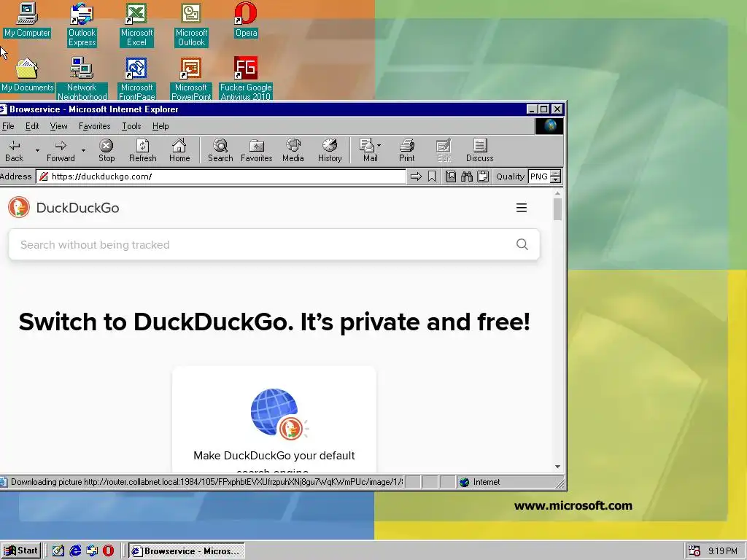Image resolution: width=747 pixels, height=560 pixels.
Task: Click the bookmarks book icon near Quality
Action: tap(451, 176)
